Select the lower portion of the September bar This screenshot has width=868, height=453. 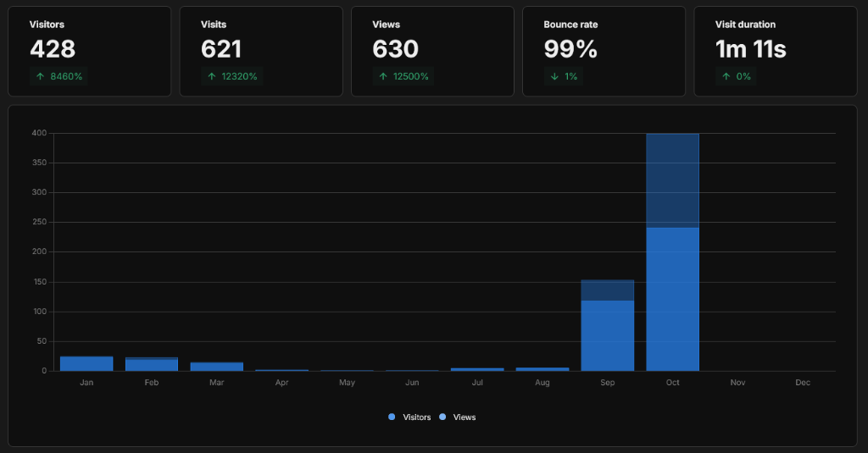607,335
